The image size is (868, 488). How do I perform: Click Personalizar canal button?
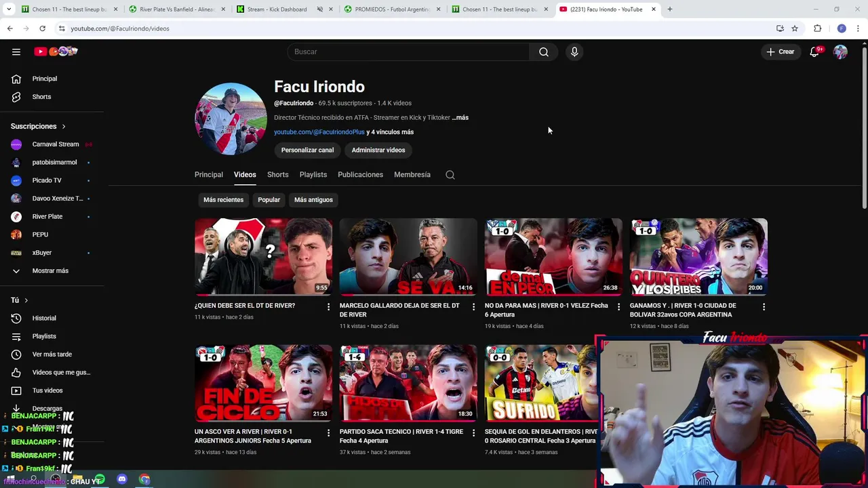[307, 150]
